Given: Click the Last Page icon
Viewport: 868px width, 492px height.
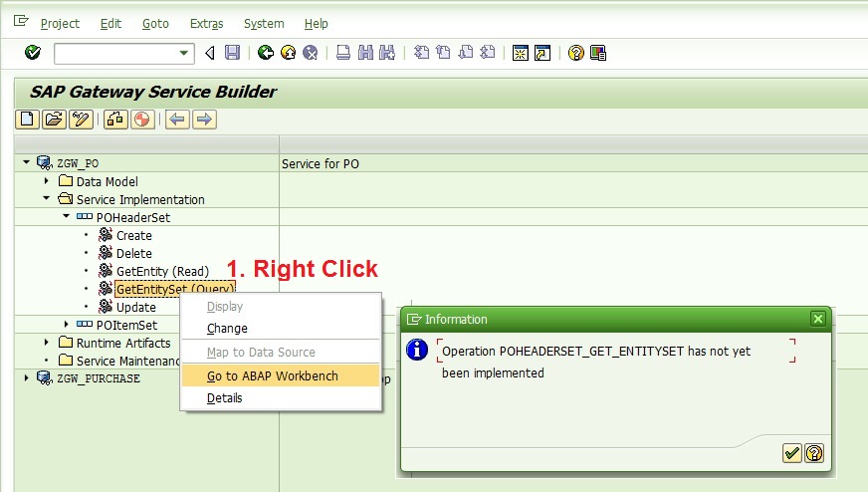Looking at the screenshot, I should [x=488, y=53].
